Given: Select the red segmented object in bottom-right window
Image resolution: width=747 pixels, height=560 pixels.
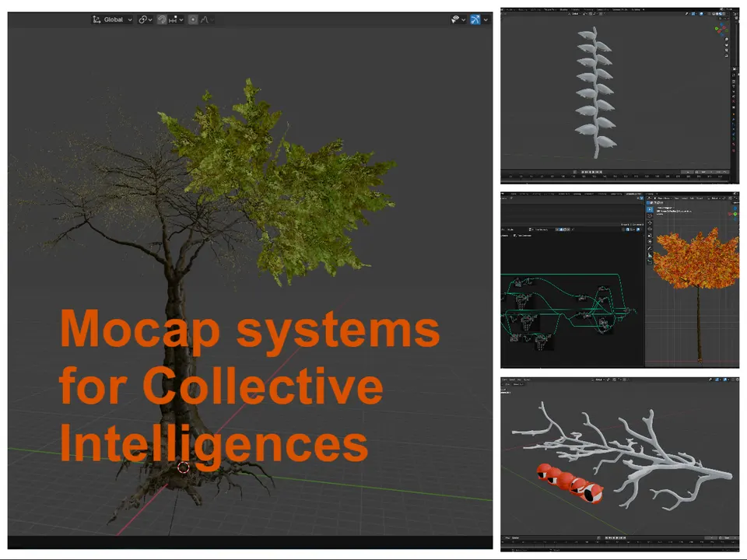Looking at the screenshot, I should point(570,483).
